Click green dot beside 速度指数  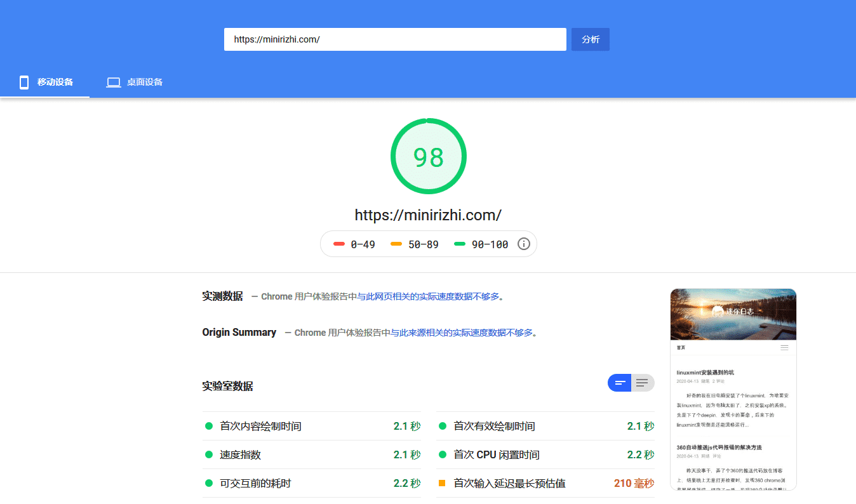209,454
